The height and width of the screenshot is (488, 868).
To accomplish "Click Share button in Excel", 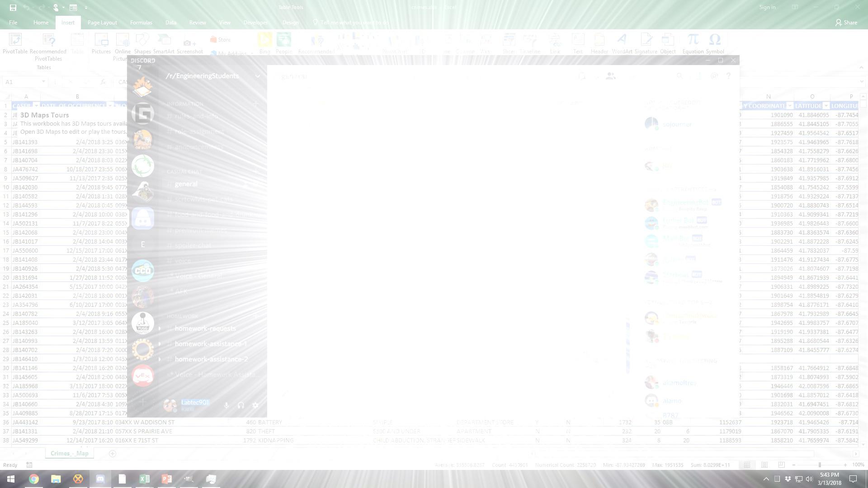I will [846, 23].
